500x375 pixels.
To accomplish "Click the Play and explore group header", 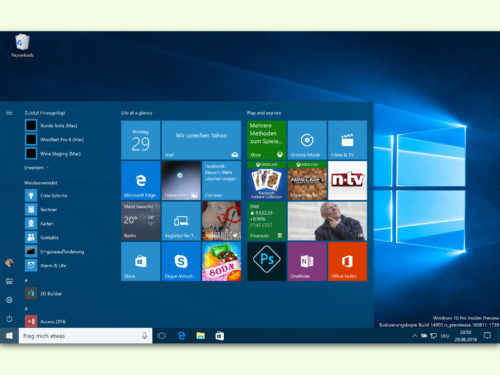I will click(264, 113).
